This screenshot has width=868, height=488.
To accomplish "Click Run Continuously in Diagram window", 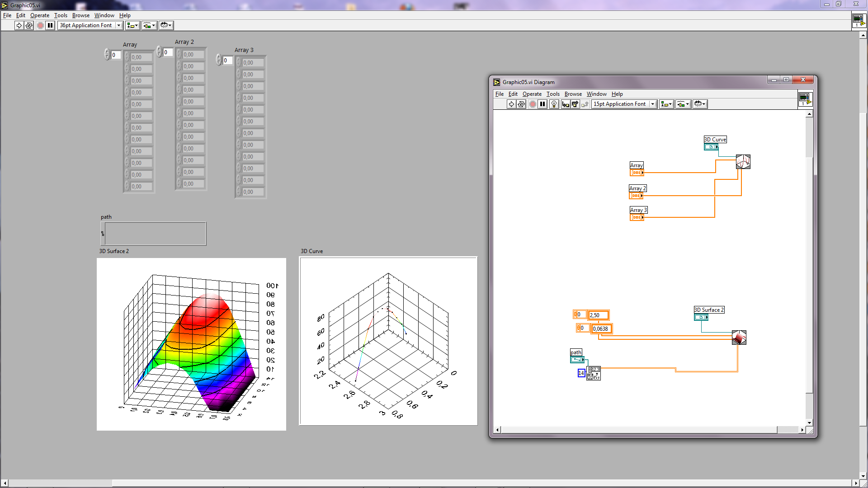I will (x=521, y=104).
